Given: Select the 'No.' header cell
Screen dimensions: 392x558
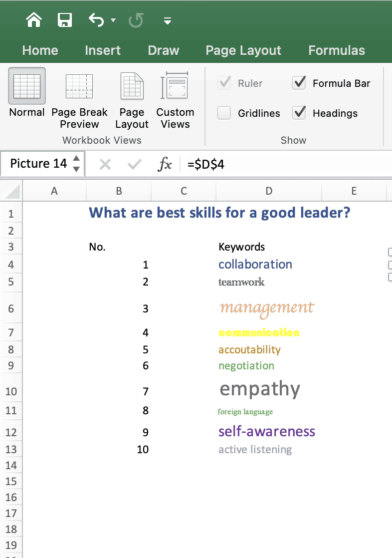Looking at the screenshot, I should coord(97,247).
